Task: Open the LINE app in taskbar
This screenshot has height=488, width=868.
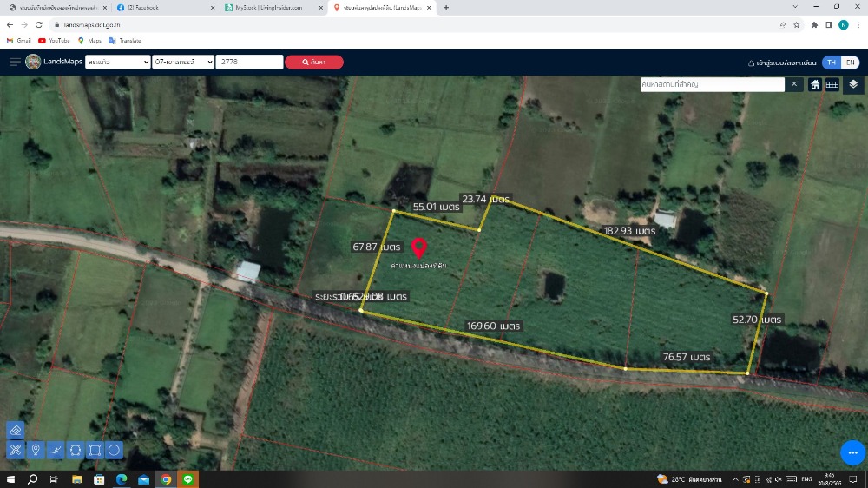Action: click(x=188, y=479)
